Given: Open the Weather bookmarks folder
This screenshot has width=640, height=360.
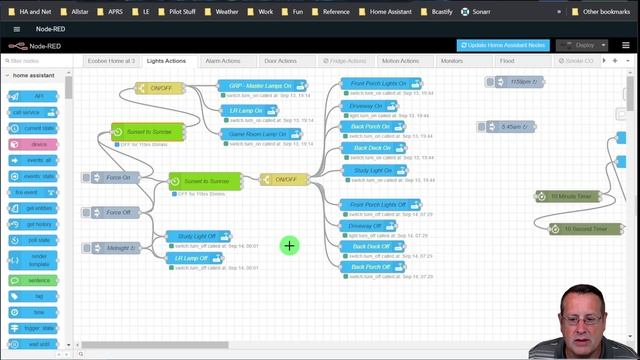Looking at the screenshot, I should click(x=222, y=12).
